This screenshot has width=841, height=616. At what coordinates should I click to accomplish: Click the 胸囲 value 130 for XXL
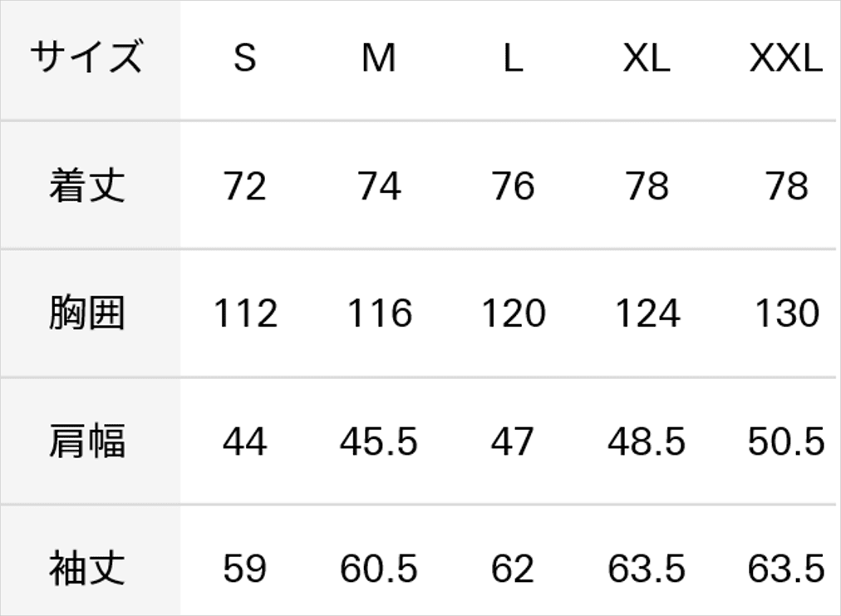(x=787, y=313)
